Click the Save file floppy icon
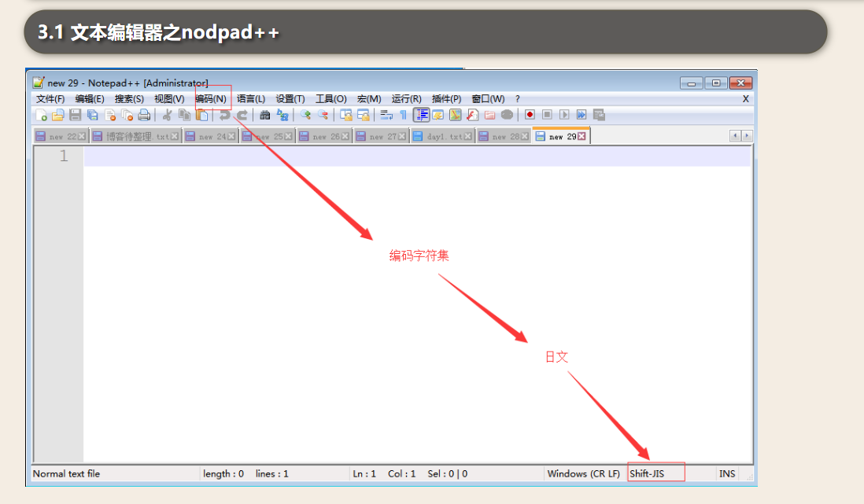 [76, 115]
